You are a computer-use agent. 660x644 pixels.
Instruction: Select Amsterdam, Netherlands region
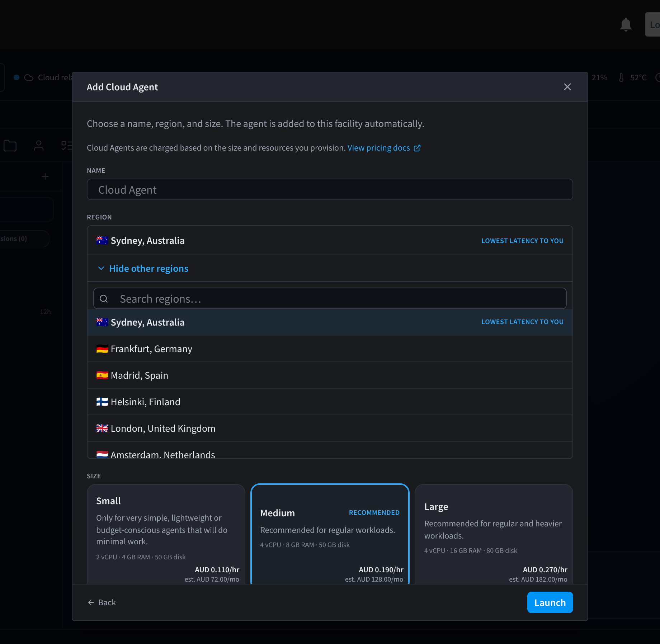point(330,450)
